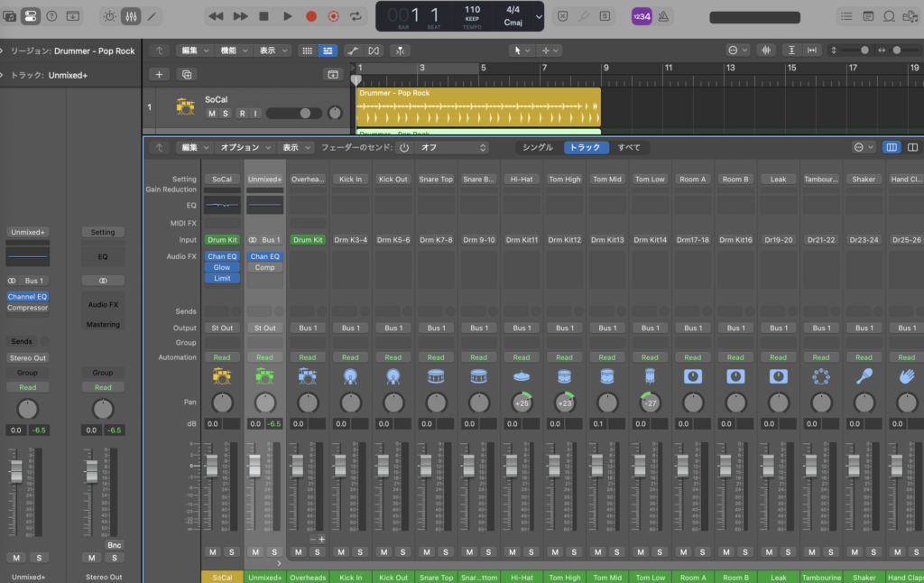Image resolution: width=924 pixels, height=583 pixels.
Task: Show automation curve icon in tracks toolbar
Action: (x=353, y=51)
